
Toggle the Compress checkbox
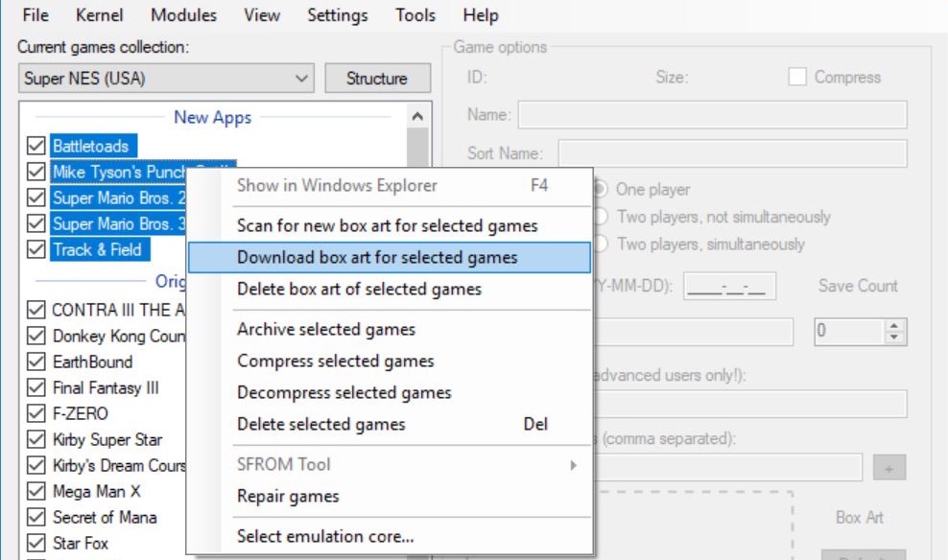click(x=797, y=78)
